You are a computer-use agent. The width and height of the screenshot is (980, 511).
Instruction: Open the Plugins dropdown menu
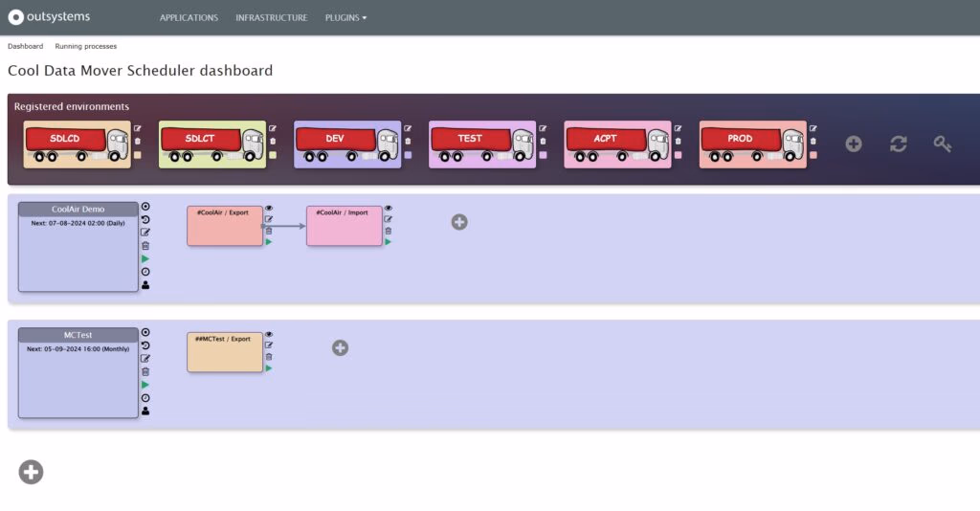click(345, 17)
